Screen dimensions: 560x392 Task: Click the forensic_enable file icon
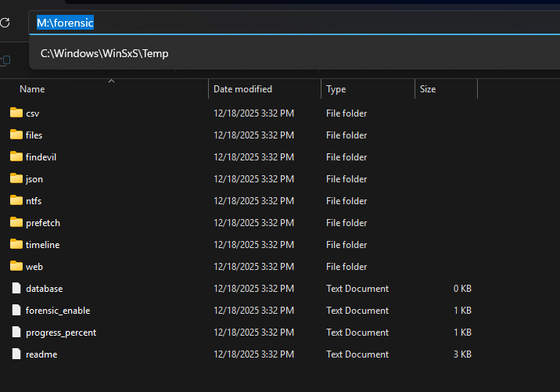coord(16,311)
